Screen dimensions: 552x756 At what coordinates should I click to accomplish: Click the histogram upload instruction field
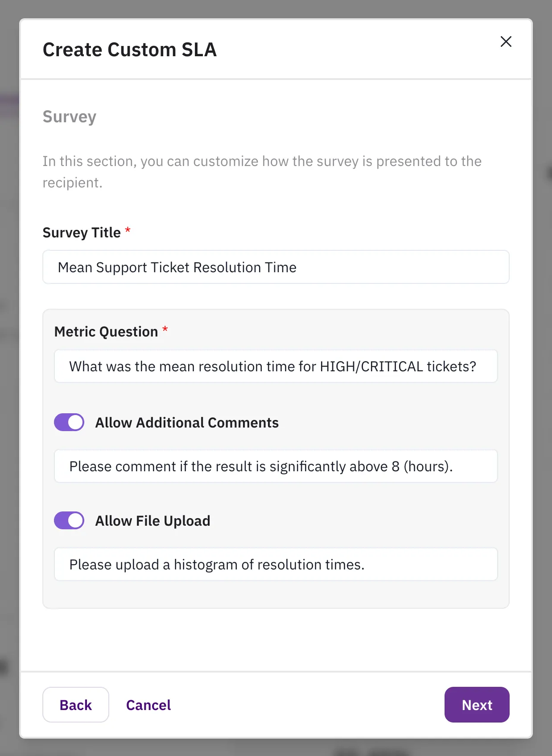[x=276, y=564]
